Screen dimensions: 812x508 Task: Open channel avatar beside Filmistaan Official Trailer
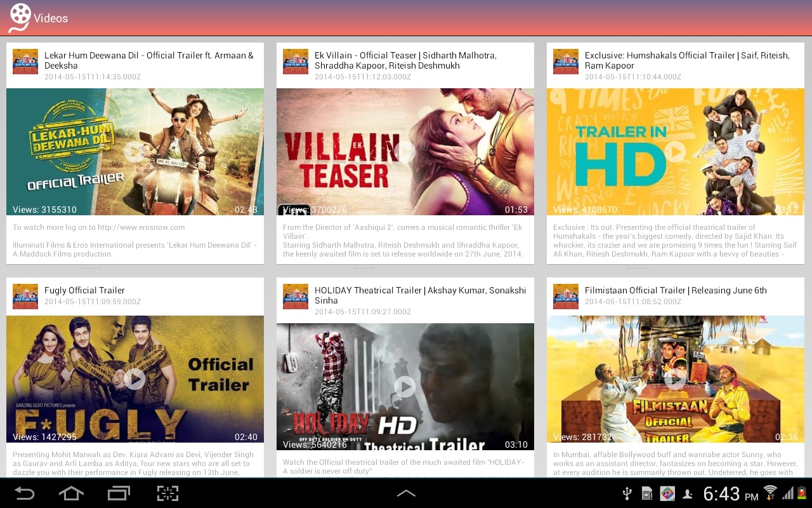566,297
